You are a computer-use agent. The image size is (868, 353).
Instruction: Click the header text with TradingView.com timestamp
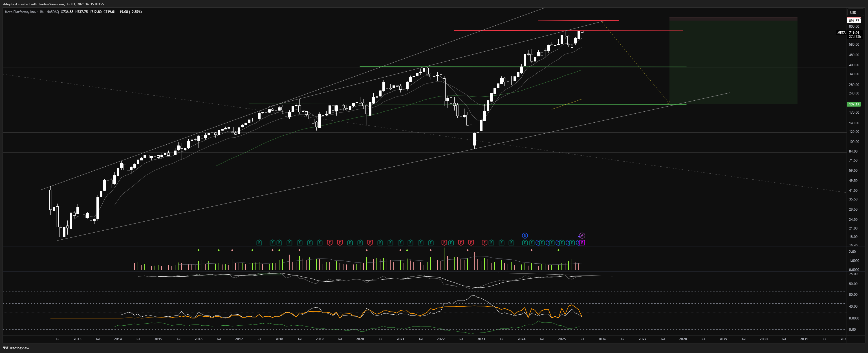coord(53,4)
